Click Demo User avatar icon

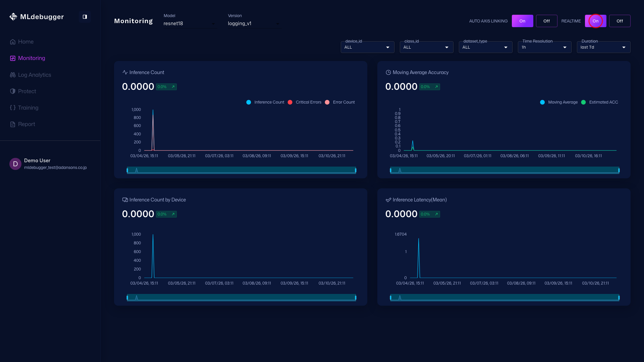pyautogui.click(x=15, y=164)
